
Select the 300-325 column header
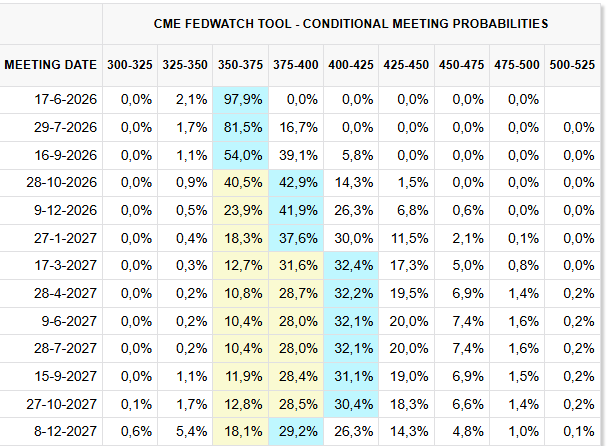(x=130, y=65)
